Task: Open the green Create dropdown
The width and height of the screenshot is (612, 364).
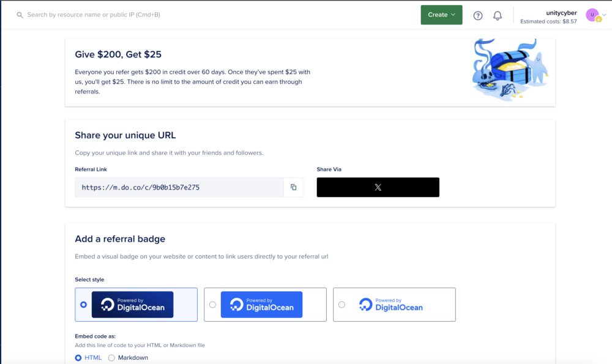Action: click(x=441, y=15)
